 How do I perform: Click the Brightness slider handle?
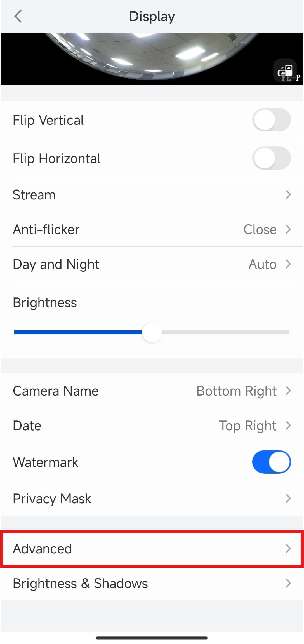click(x=152, y=332)
